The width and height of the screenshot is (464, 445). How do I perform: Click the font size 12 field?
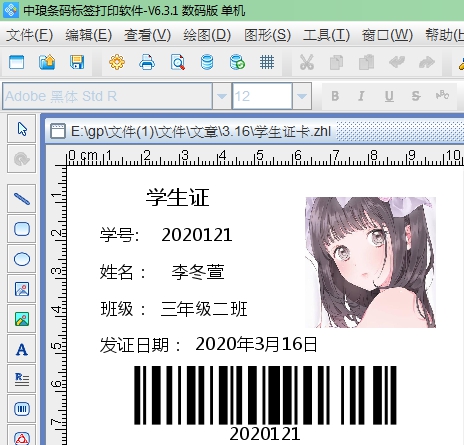tap(262, 96)
